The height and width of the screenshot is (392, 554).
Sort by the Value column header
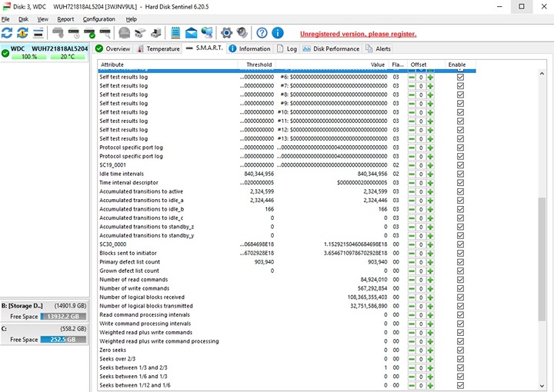click(332, 65)
